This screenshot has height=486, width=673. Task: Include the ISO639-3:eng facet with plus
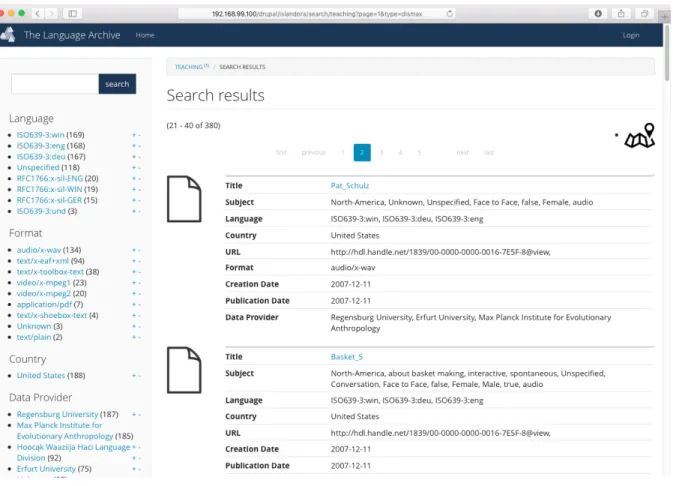coord(133,146)
